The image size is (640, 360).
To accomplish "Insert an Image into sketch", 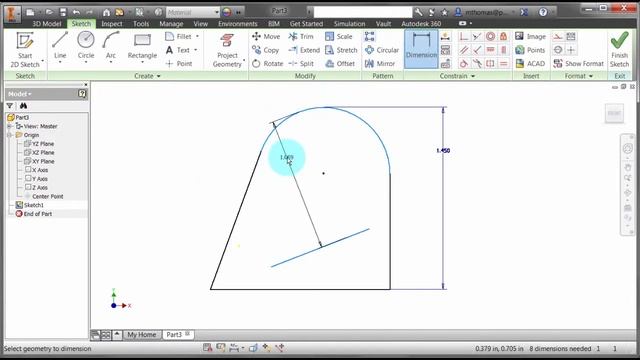I will (x=530, y=36).
